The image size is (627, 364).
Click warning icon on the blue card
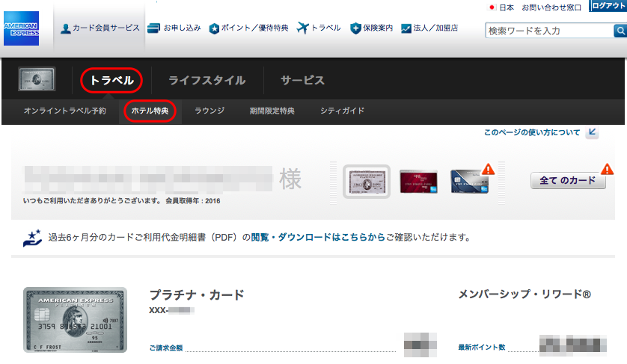pos(488,170)
